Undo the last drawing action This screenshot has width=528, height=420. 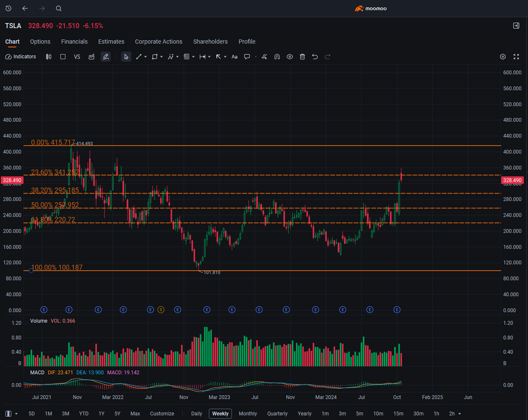click(315, 57)
